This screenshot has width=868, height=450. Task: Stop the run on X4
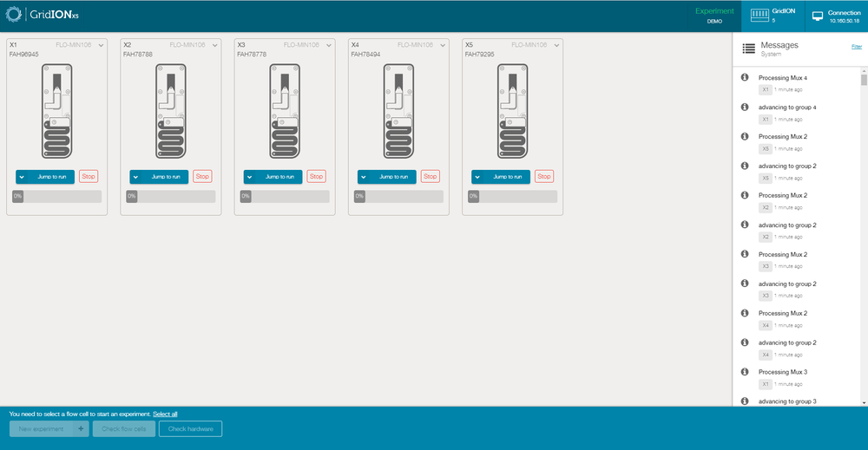[431, 176]
